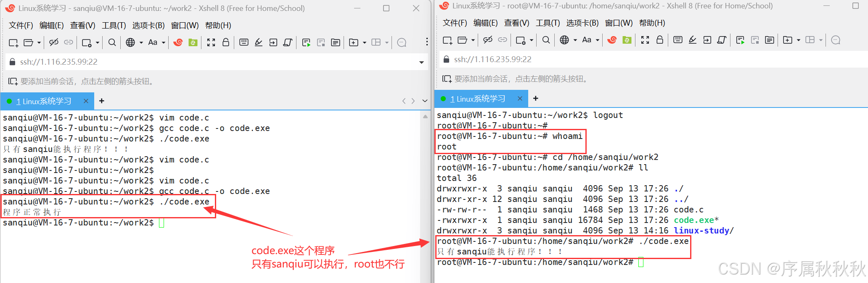Open tab list chevron in left window
868x283 pixels.
click(x=425, y=101)
